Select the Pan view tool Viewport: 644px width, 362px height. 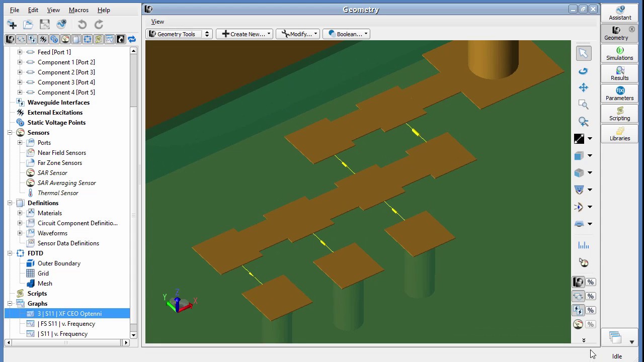(583, 87)
